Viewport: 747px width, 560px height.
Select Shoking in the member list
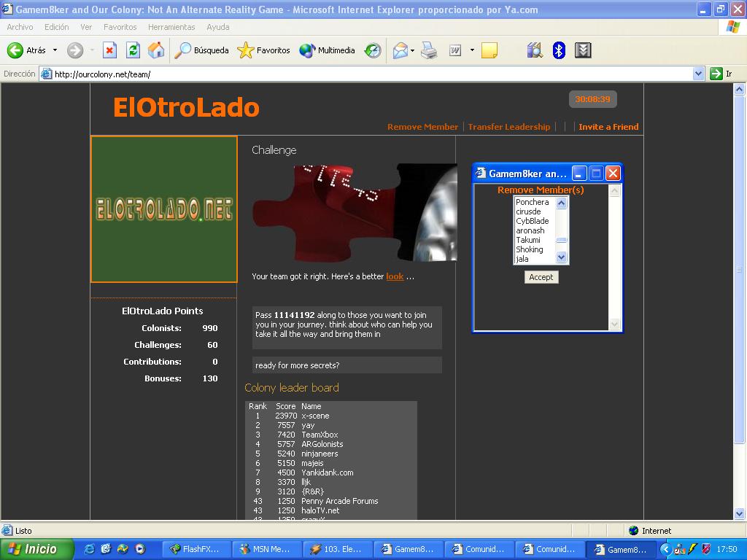point(530,249)
